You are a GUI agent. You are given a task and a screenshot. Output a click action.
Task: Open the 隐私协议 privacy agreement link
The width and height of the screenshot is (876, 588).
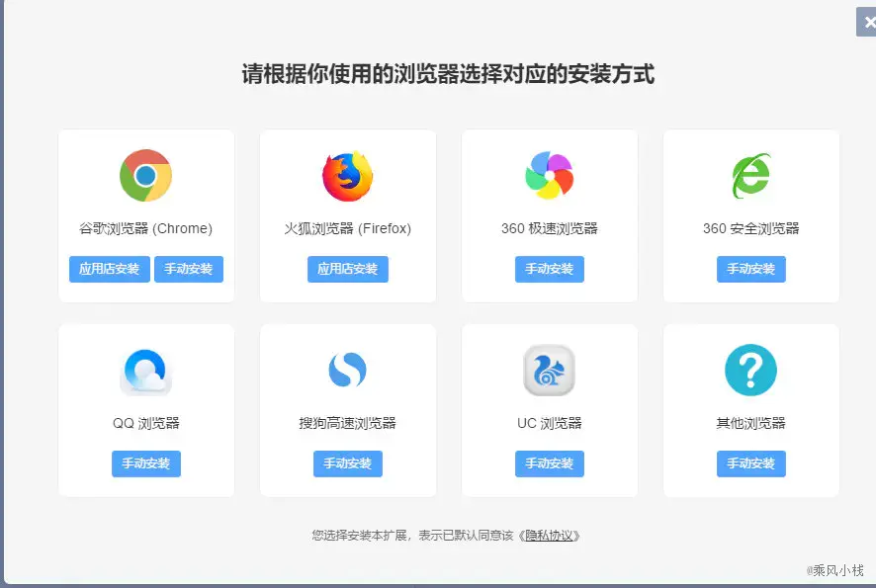(x=549, y=536)
